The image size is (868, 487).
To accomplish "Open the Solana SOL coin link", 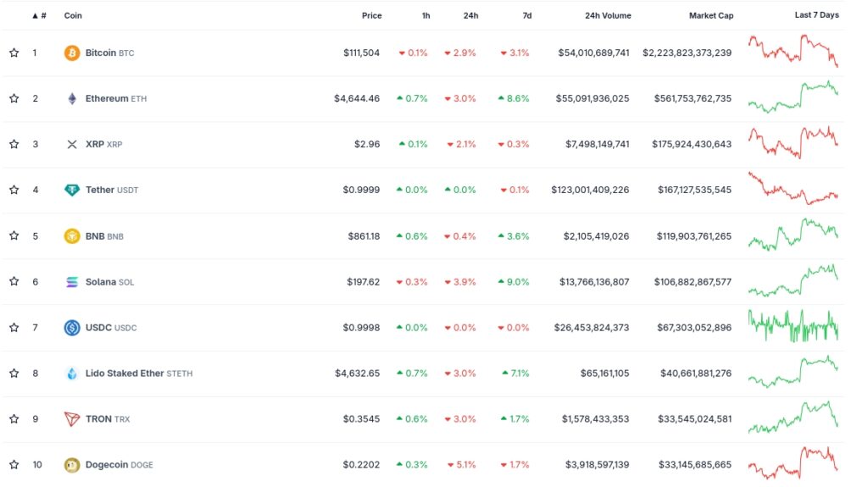I will point(109,282).
